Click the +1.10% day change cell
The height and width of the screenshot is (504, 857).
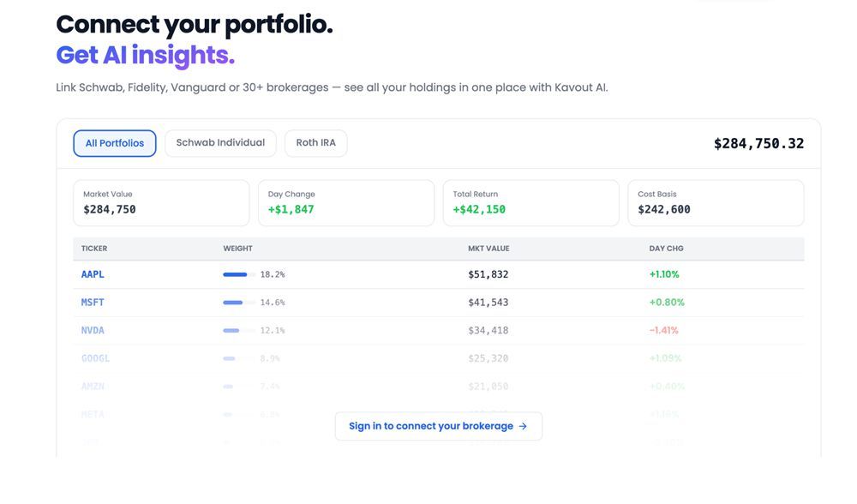click(x=664, y=274)
